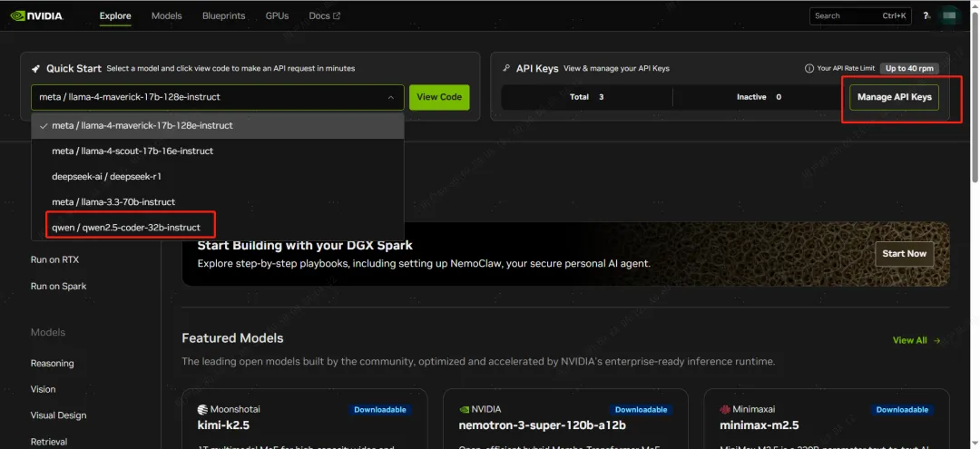The width and height of the screenshot is (980, 449).
Task: Pick qwen / qwen2.5-coder-32b-instruct option
Action: coord(218,228)
